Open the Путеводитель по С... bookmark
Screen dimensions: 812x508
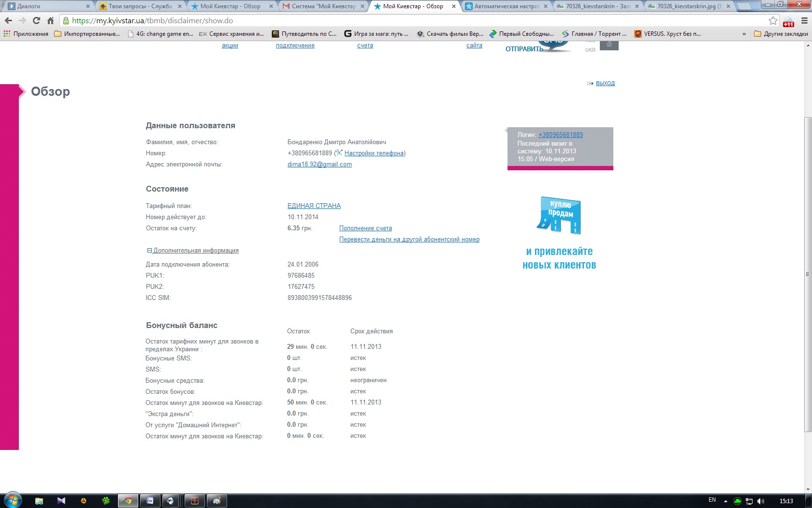coord(304,34)
